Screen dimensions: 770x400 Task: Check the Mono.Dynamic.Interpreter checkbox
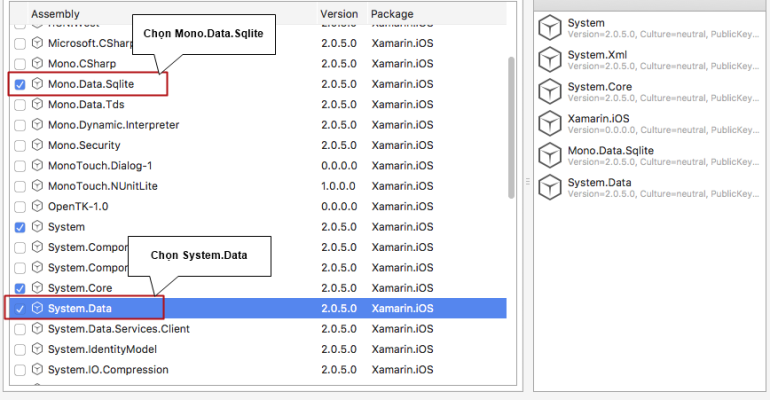coord(20,126)
